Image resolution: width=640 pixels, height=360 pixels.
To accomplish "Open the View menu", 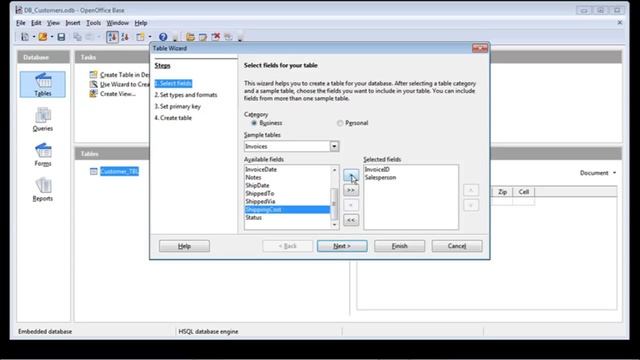I will click(x=53, y=23).
